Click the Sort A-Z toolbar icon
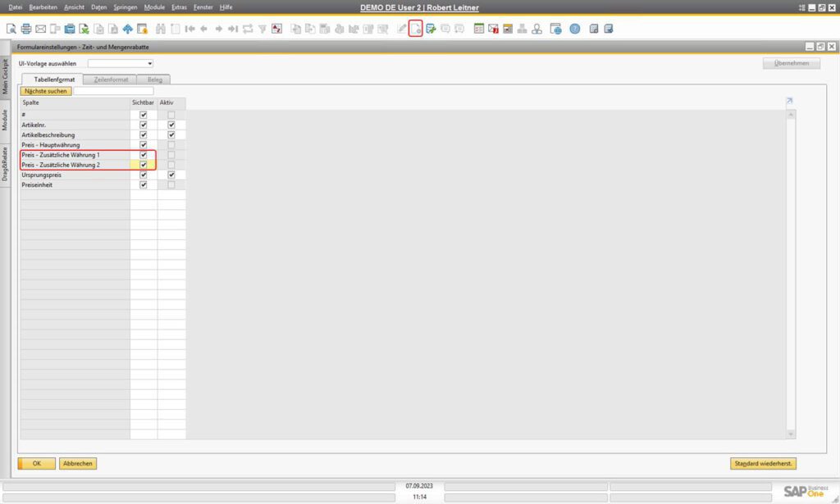Viewport: 840px width, 504px height. 276,29
